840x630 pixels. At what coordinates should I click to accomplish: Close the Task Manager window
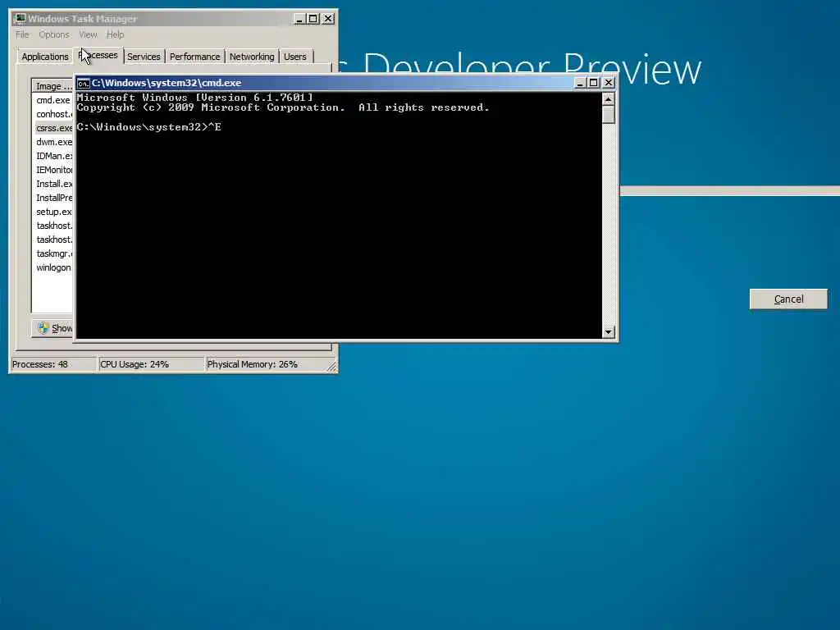point(328,19)
